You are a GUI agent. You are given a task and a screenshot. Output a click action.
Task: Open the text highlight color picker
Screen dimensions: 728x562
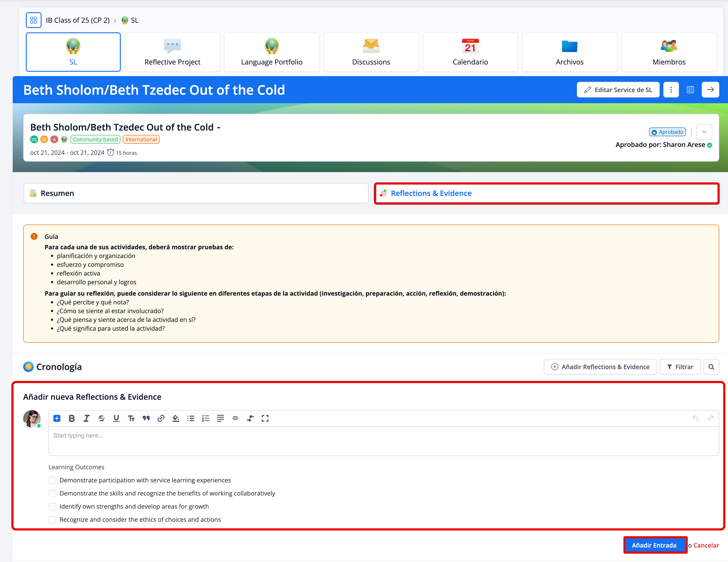coord(176,418)
